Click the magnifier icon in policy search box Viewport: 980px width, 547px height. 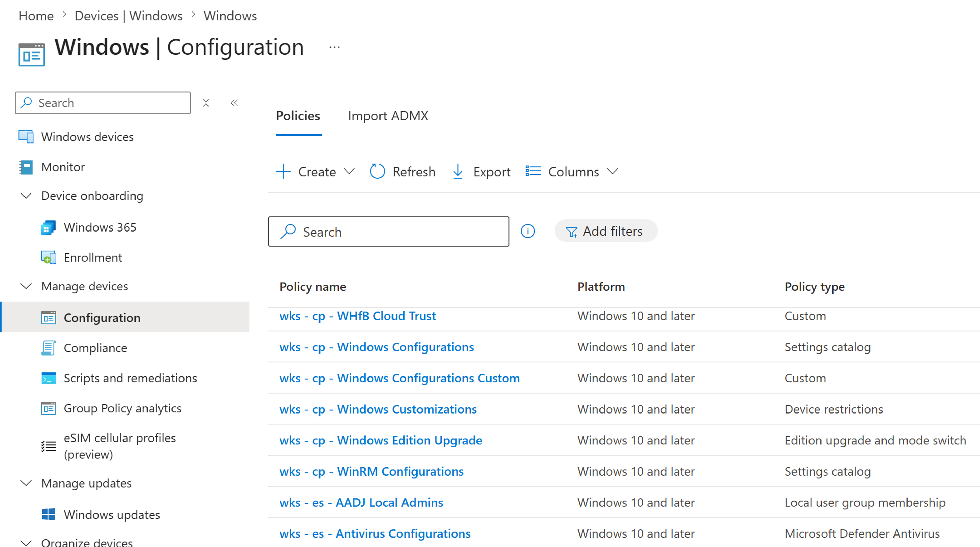288,231
